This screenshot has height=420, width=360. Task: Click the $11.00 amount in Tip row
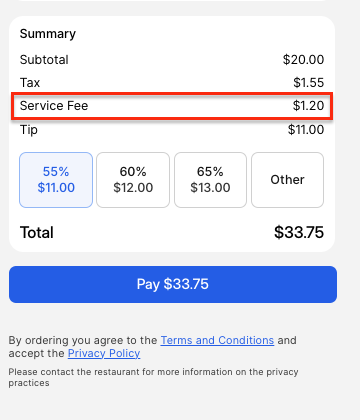click(x=306, y=130)
